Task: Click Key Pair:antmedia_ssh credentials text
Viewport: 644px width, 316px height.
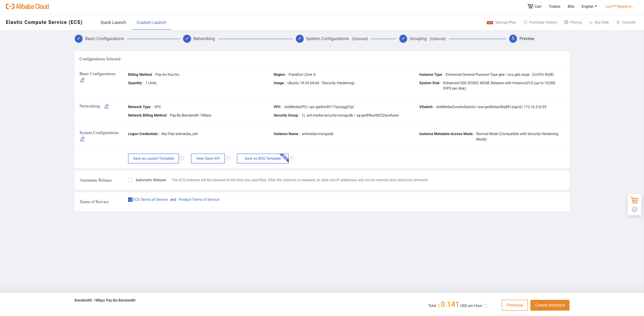Action: (x=180, y=134)
